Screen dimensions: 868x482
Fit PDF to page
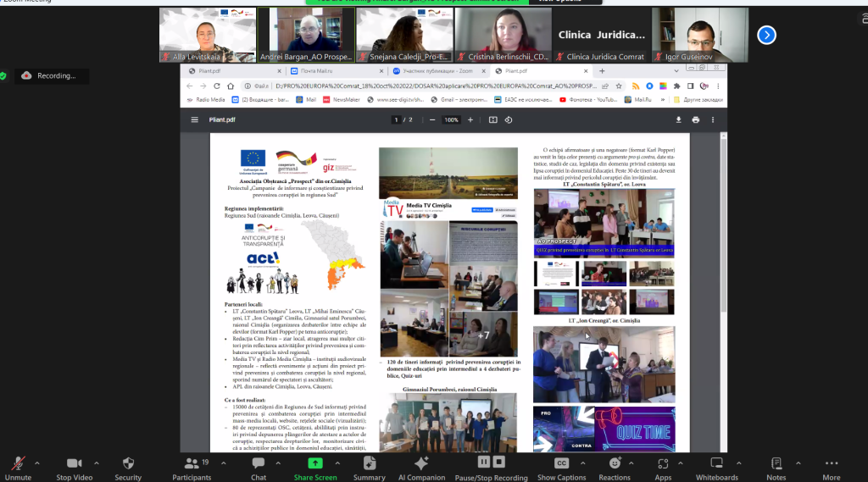(492, 119)
